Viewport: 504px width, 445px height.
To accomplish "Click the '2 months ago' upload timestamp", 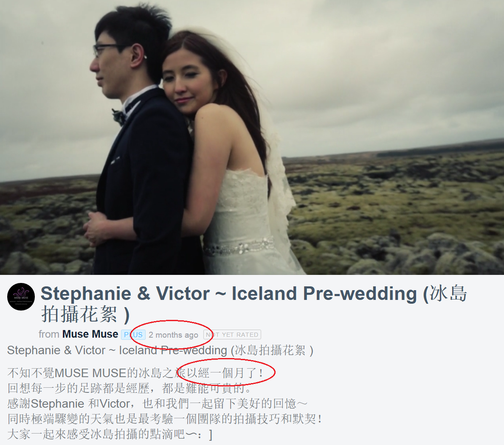I will (173, 335).
